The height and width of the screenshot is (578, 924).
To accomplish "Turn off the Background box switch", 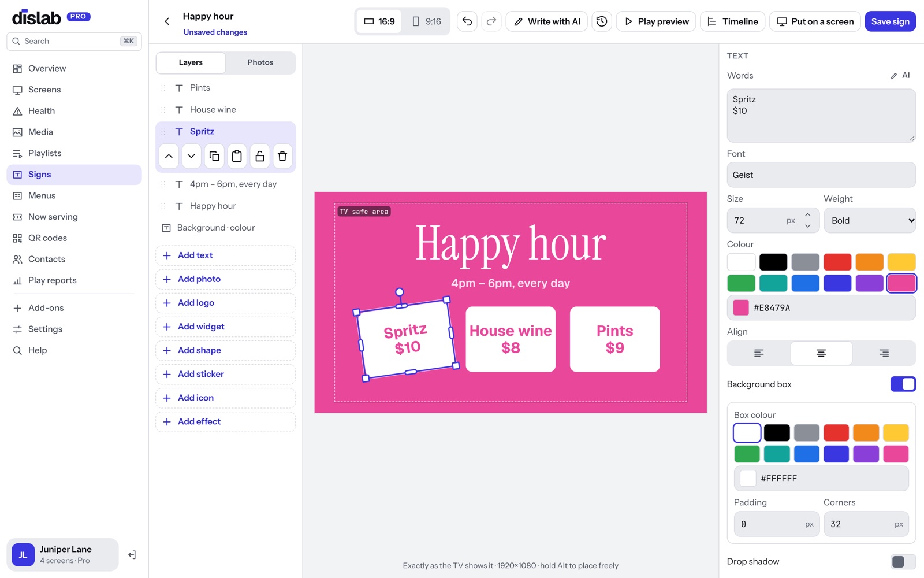I will tap(903, 384).
